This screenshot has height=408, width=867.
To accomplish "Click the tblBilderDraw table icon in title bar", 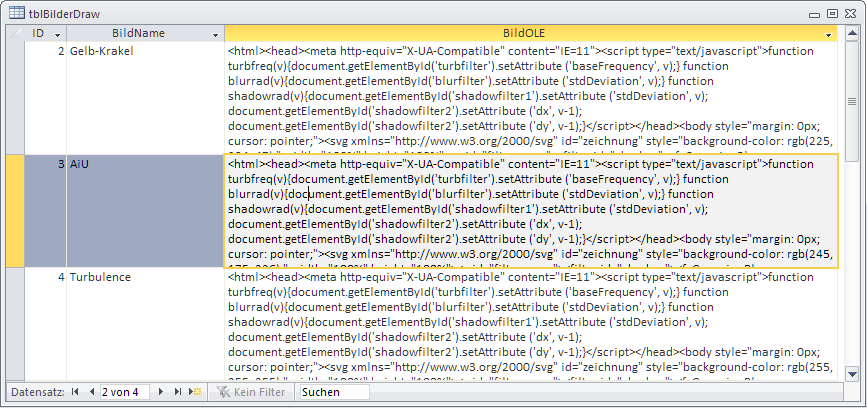I will coord(17,13).
